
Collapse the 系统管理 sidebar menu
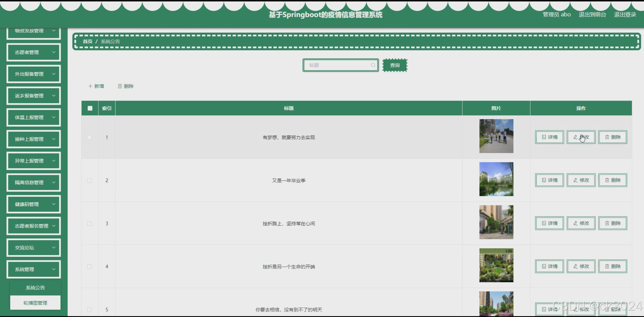tap(34, 269)
